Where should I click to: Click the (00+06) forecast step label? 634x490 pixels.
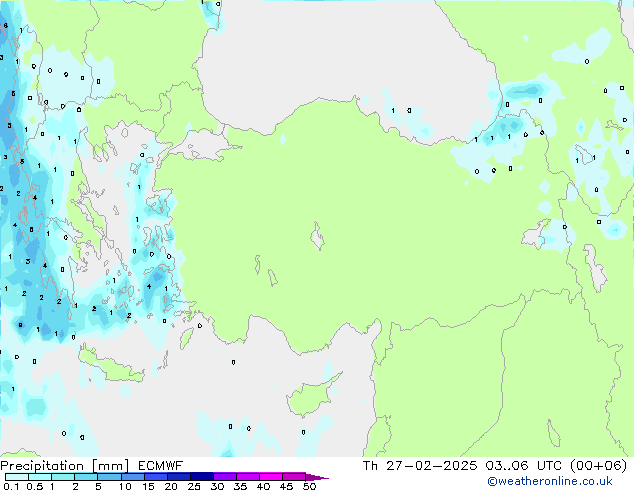pyautogui.click(x=598, y=465)
